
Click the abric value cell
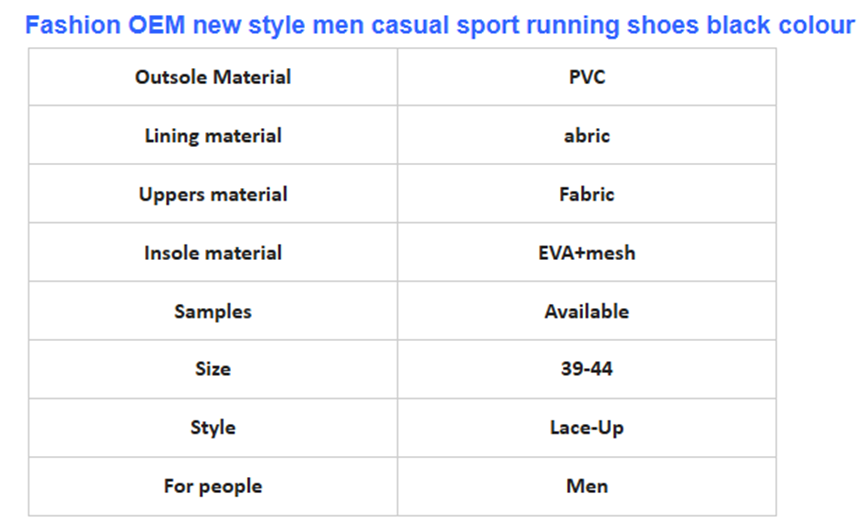coord(587,136)
